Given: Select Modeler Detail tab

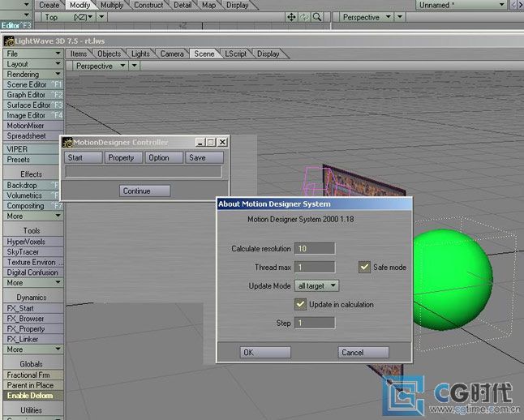Looking at the screenshot, I should click(183, 5).
